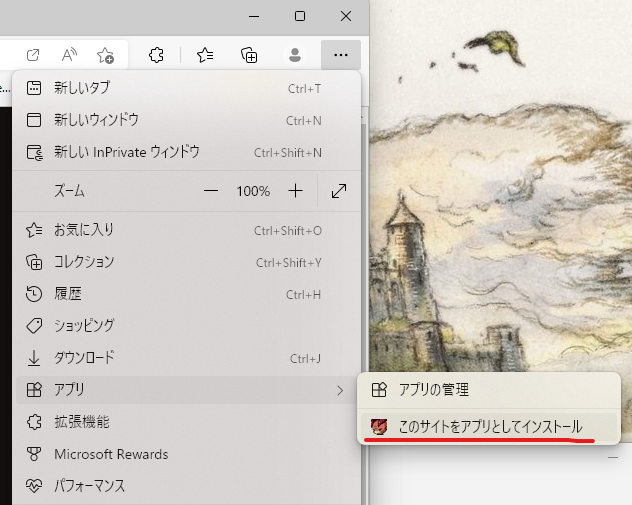Click the 100% zoom value
Image resolution: width=632 pixels, height=505 pixels.
click(253, 191)
